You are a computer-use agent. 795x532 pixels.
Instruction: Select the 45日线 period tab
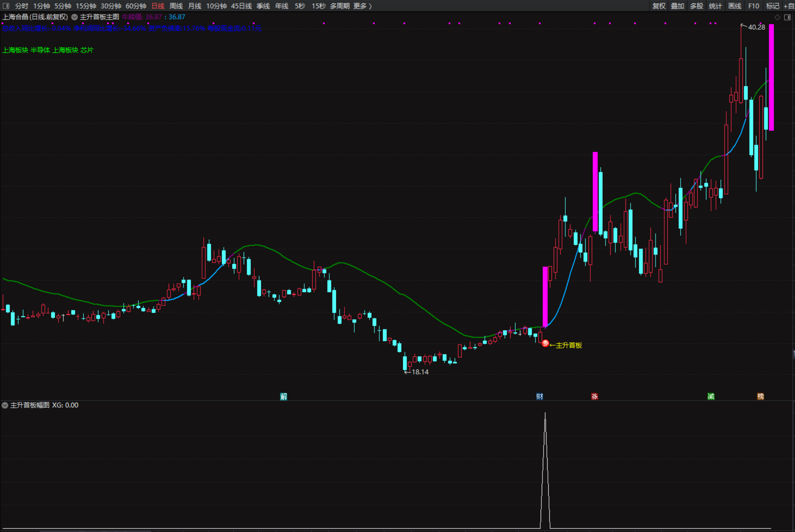[x=242, y=6]
